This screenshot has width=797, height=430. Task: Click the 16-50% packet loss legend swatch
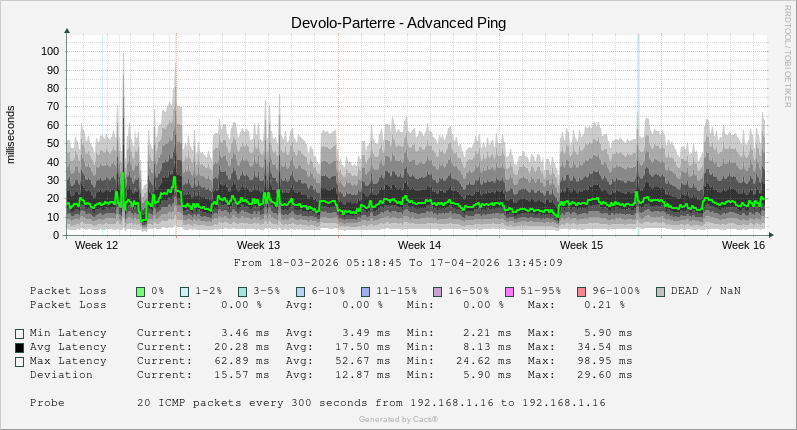pyautogui.click(x=437, y=291)
